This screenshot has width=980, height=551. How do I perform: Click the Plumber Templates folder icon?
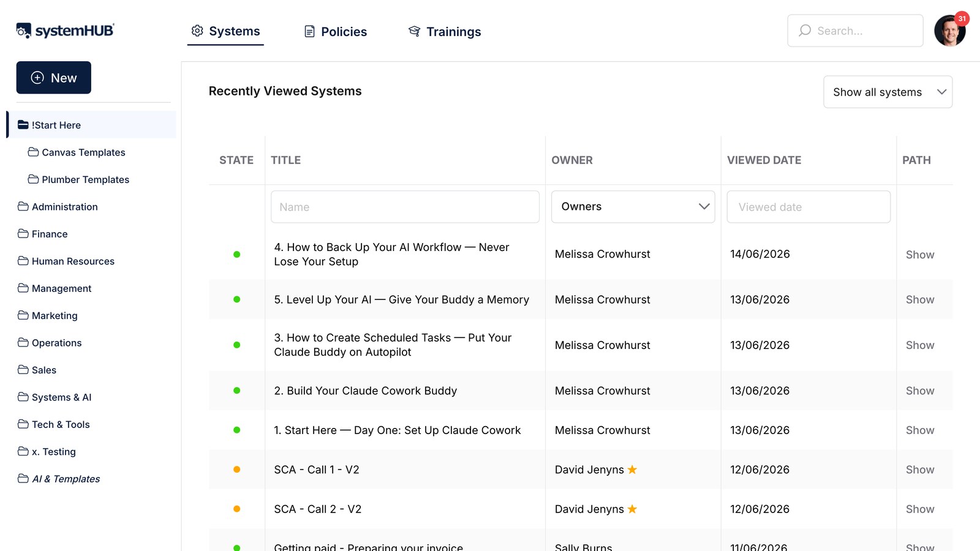click(x=33, y=179)
